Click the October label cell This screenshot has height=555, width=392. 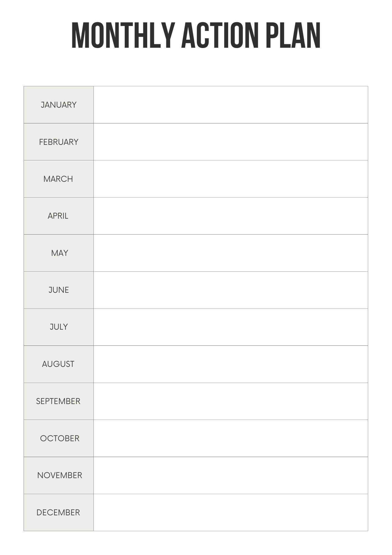point(58,438)
